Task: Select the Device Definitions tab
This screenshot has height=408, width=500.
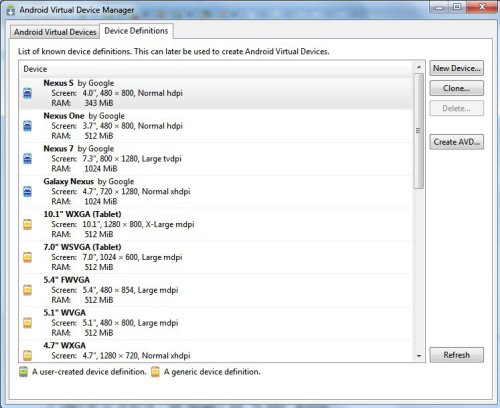Action: [x=136, y=31]
